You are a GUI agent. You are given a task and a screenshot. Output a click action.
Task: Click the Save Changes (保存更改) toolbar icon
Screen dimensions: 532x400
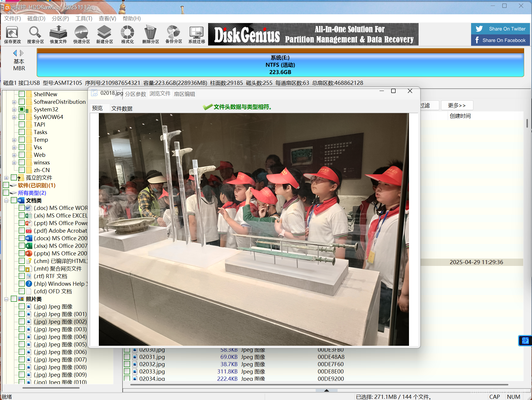12,34
